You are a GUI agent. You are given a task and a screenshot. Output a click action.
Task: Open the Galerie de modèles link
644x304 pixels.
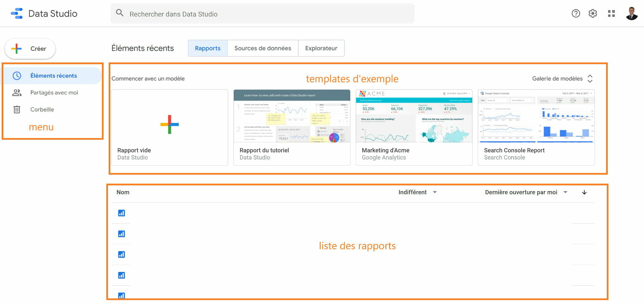click(x=557, y=79)
